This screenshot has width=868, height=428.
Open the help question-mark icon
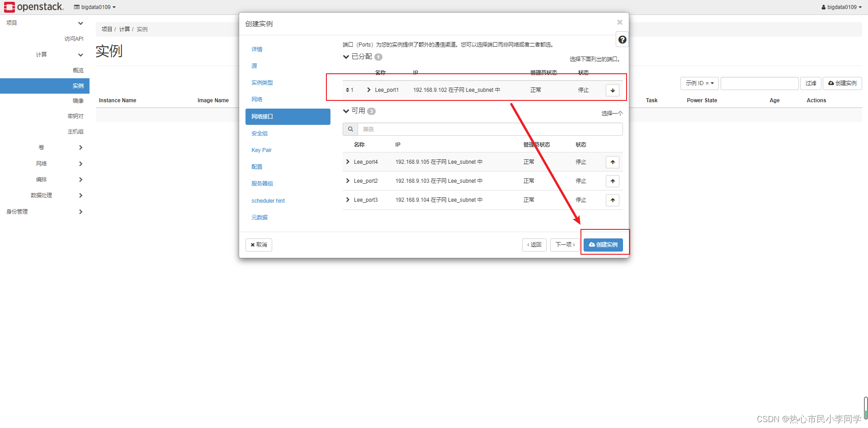(622, 40)
